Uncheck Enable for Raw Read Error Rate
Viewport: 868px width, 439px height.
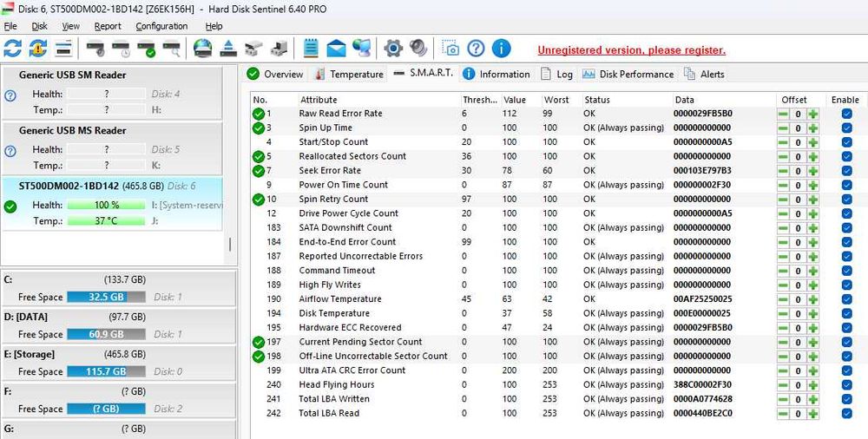(x=846, y=114)
